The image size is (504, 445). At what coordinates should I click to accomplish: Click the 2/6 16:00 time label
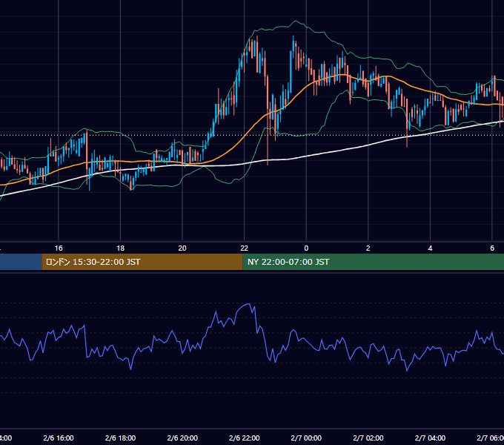coord(59,438)
